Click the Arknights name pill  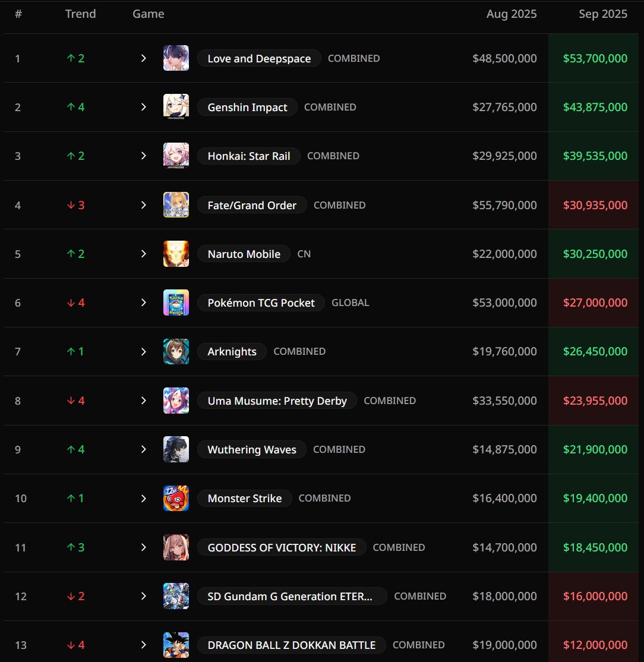(x=232, y=352)
